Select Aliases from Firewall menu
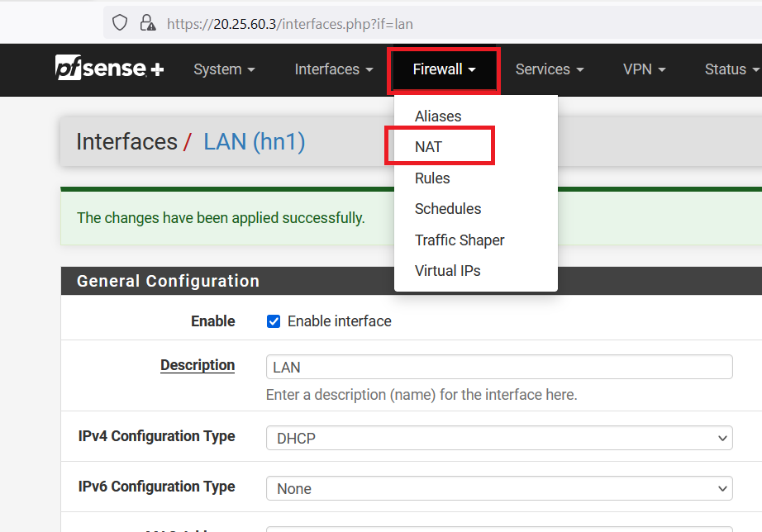The width and height of the screenshot is (762, 532). (x=438, y=116)
